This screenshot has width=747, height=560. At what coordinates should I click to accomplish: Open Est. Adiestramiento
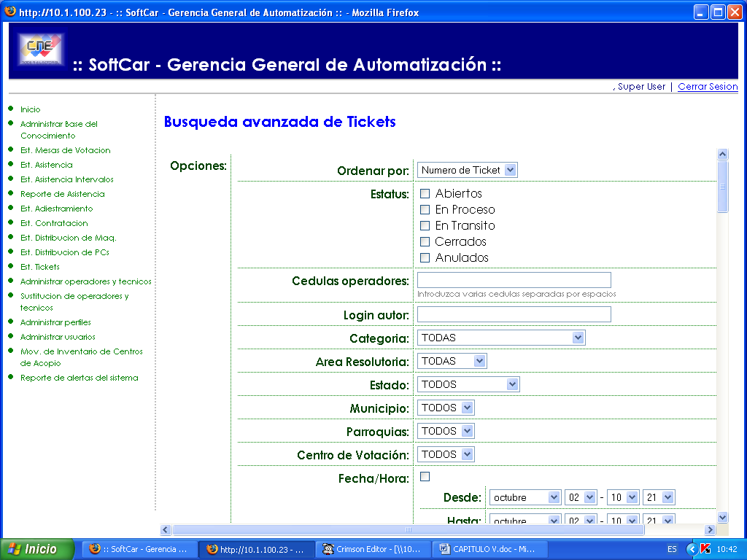click(57, 209)
